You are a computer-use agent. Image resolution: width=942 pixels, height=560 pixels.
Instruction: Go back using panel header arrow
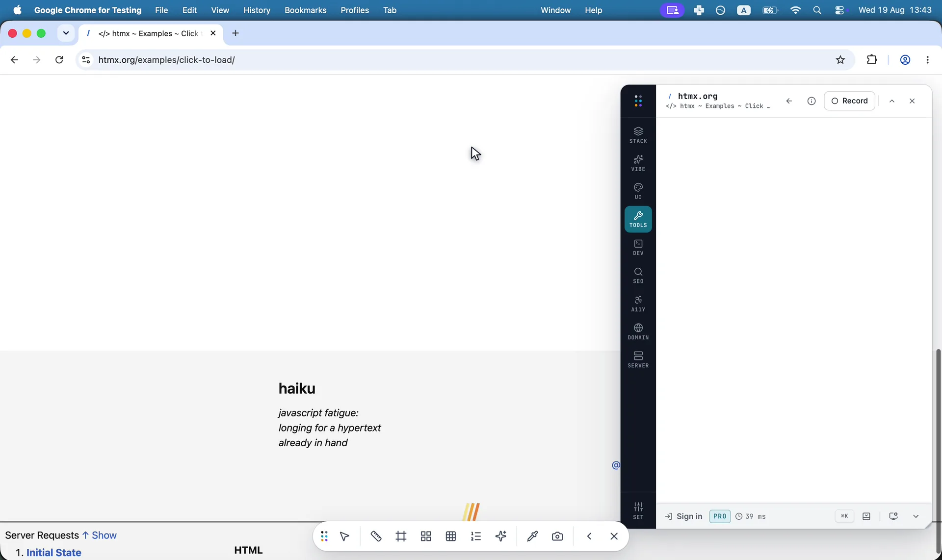789,101
